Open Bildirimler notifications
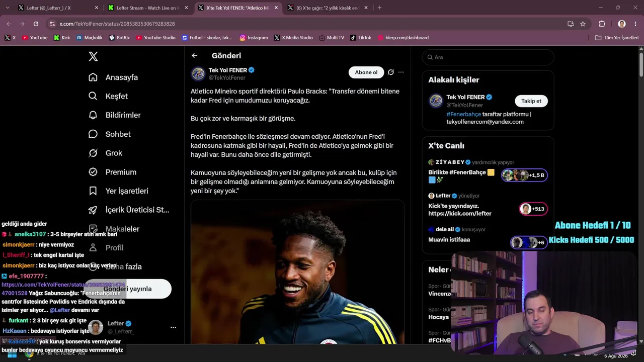 (115, 115)
